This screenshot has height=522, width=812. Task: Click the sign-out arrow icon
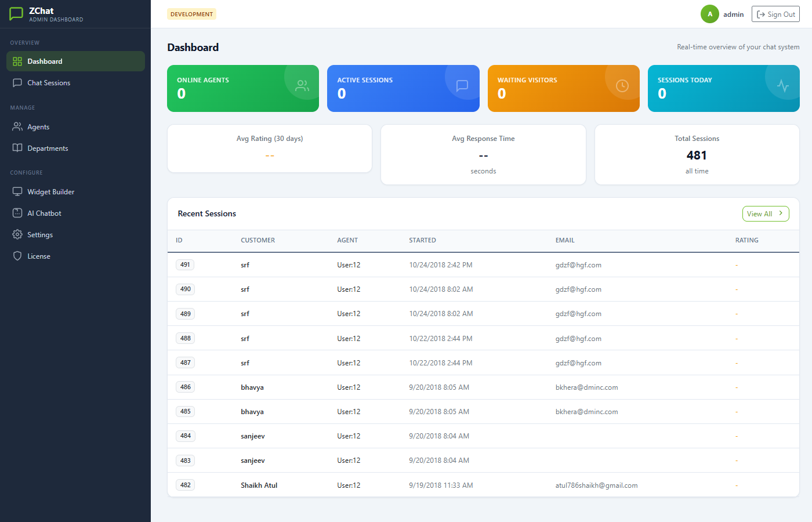tap(762, 14)
